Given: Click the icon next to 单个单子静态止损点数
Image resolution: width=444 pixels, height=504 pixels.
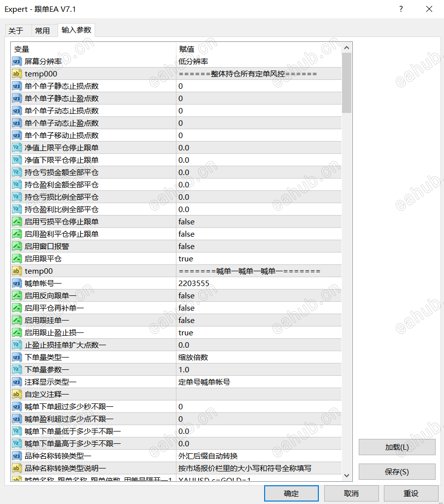Looking at the screenshot, I should 17,86.
